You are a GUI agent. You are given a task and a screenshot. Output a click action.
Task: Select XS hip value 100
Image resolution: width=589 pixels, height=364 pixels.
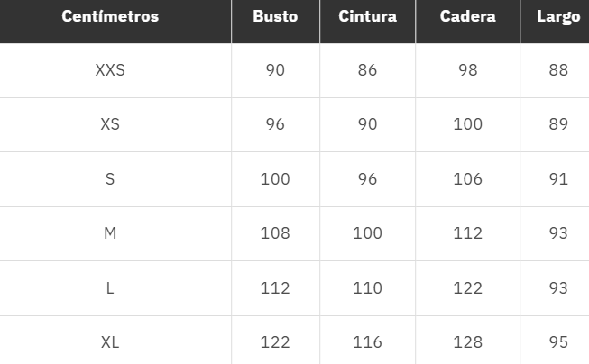point(467,124)
